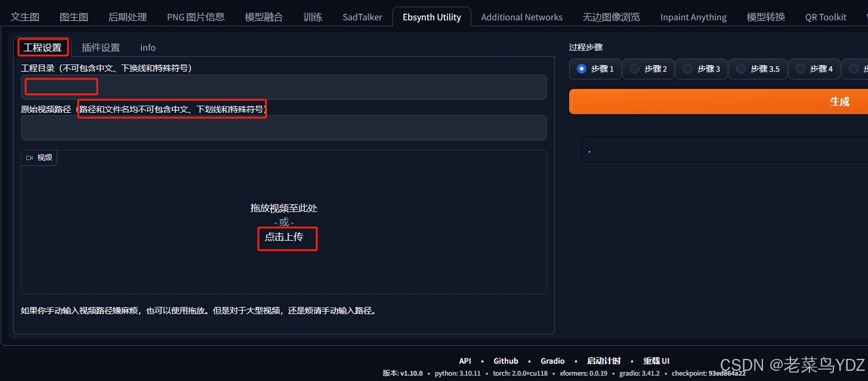Open the Github link
868x381 pixels.
pyautogui.click(x=506, y=361)
